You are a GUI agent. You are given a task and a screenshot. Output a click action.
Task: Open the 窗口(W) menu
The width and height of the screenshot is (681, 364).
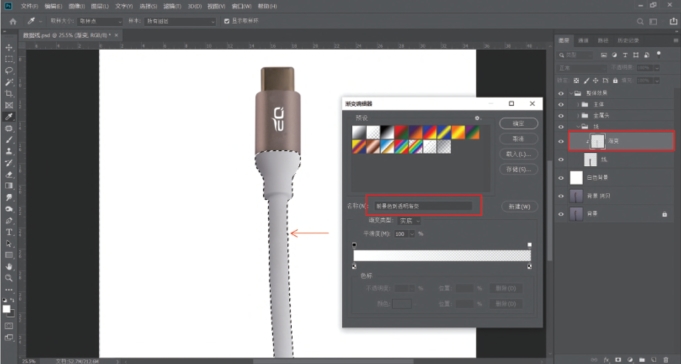point(241,7)
